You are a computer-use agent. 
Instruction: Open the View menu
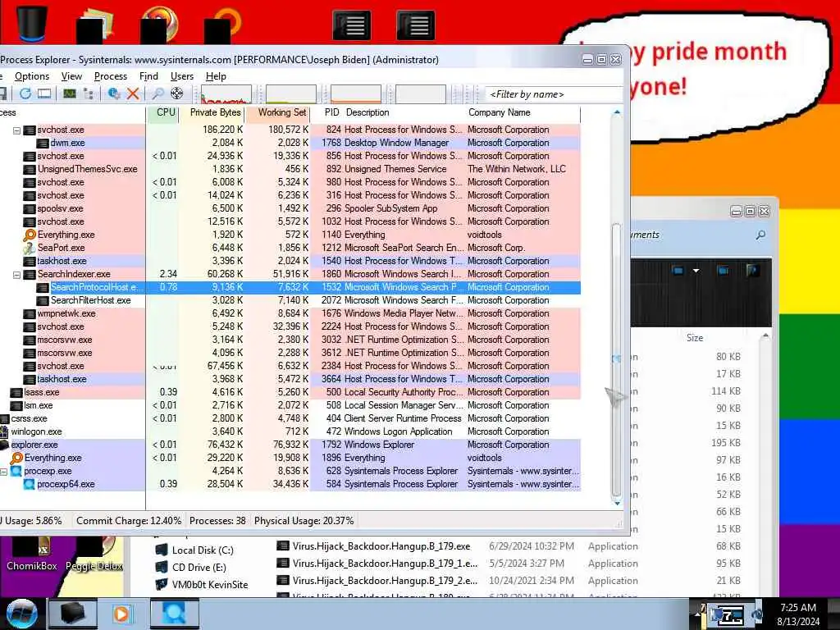[x=71, y=76]
